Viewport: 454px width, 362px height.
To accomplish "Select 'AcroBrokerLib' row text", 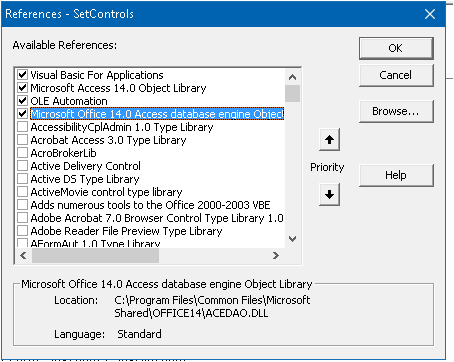I will coord(64,153).
